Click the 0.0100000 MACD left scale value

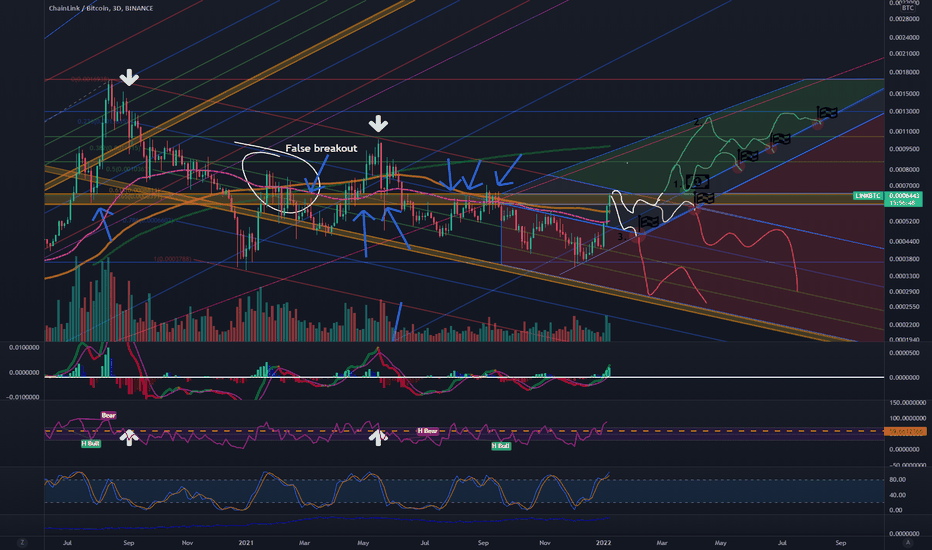[24, 347]
